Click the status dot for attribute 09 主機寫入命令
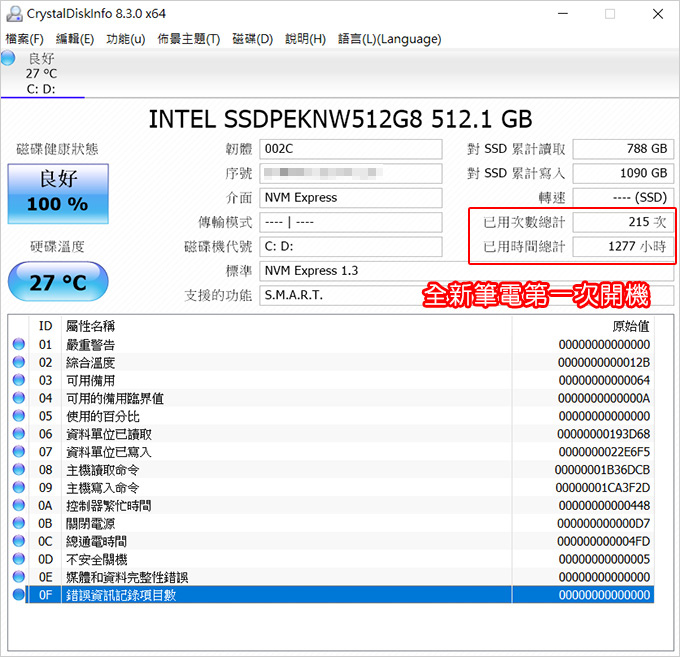The height and width of the screenshot is (657, 680). pyautogui.click(x=19, y=487)
